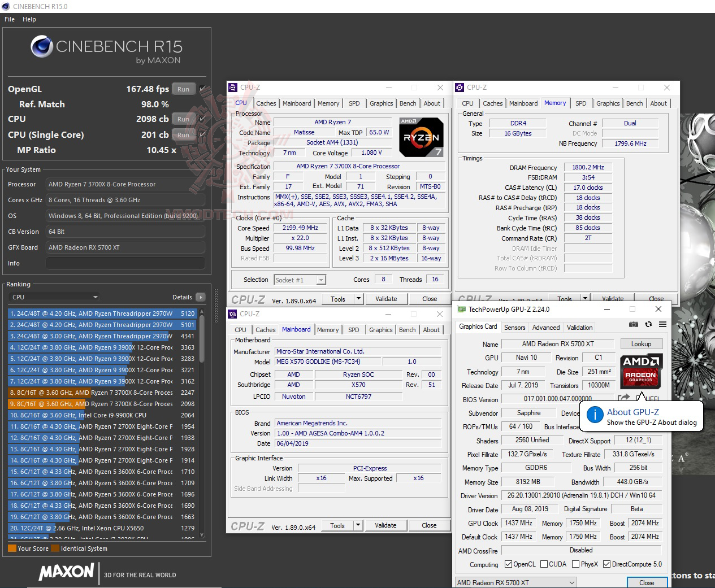Run the CPU Single Core benchmark
This screenshot has width=715, height=588.
[x=184, y=135]
